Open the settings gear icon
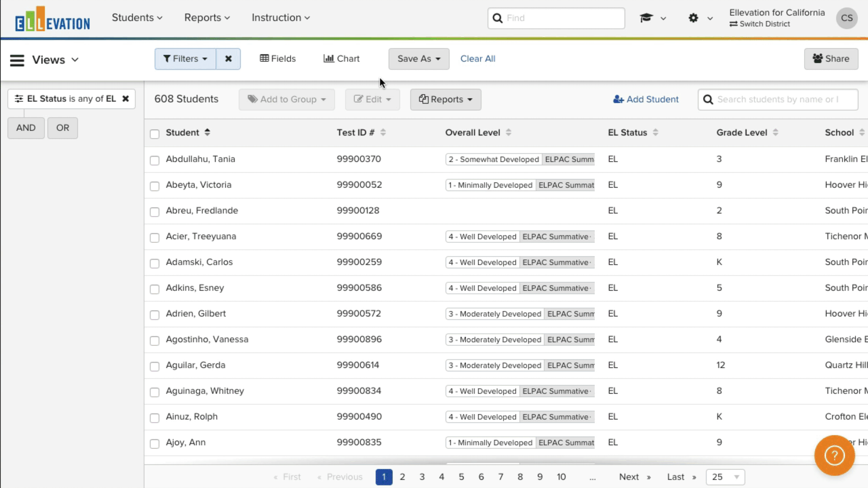This screenshot has height=488, width=868. pos(693,18)
